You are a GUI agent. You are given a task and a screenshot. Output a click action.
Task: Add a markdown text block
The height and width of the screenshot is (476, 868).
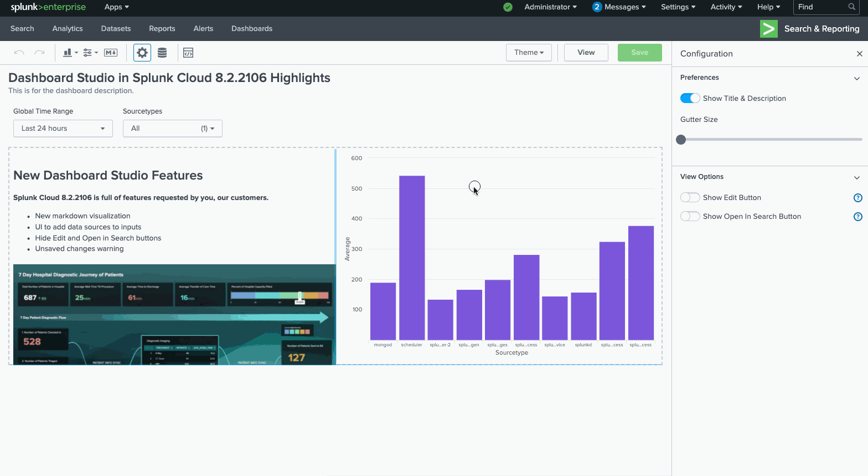point(111,53)
